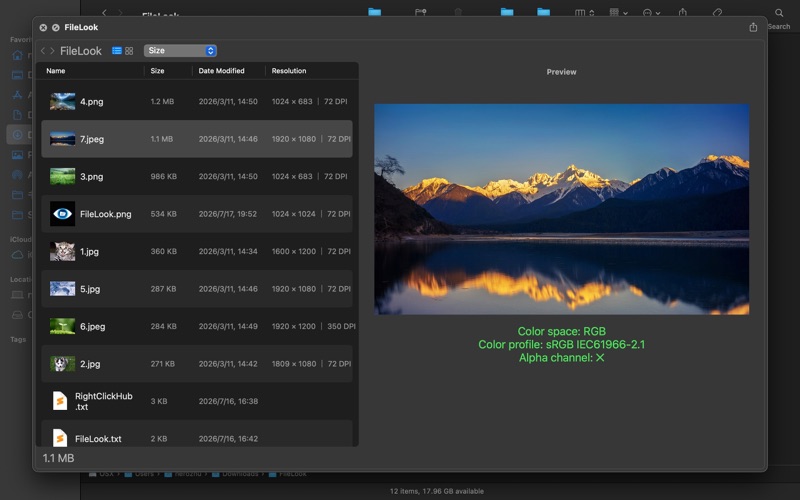Image resolution: width=800 pixels, height=500 pixels.
Task: Select the 5.jpg thumbnail
Action: 63,289
